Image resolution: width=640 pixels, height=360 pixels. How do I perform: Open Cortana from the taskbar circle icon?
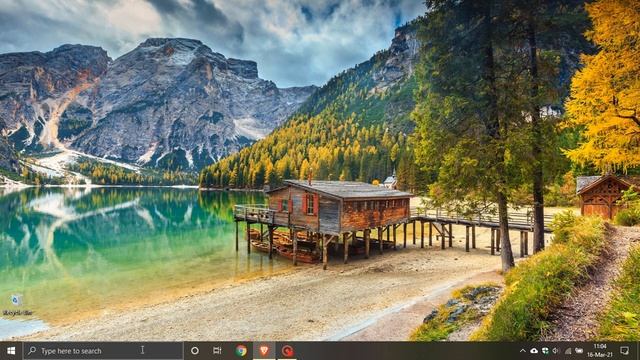coord(195,351)
